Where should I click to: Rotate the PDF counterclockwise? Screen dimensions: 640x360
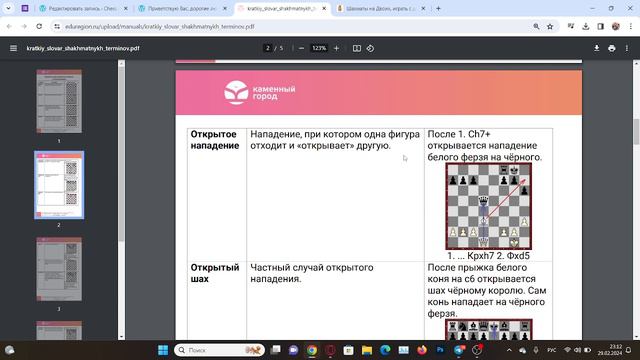[370, 48]
